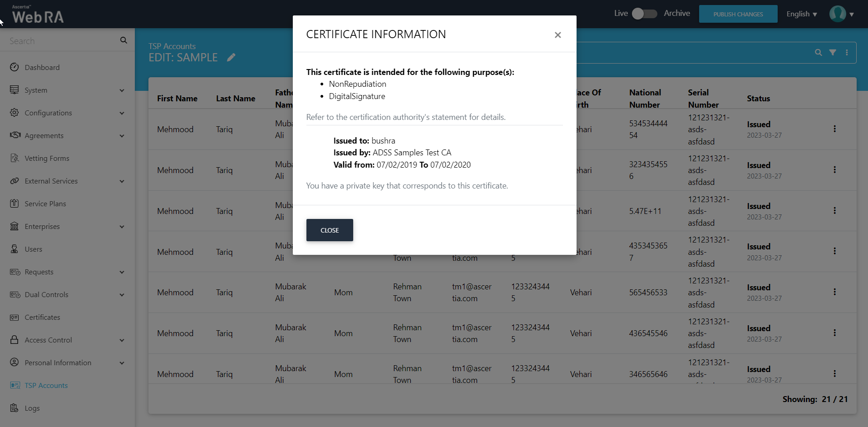
Task: Dismiss dialog with the X button
Action: [557, 35]
